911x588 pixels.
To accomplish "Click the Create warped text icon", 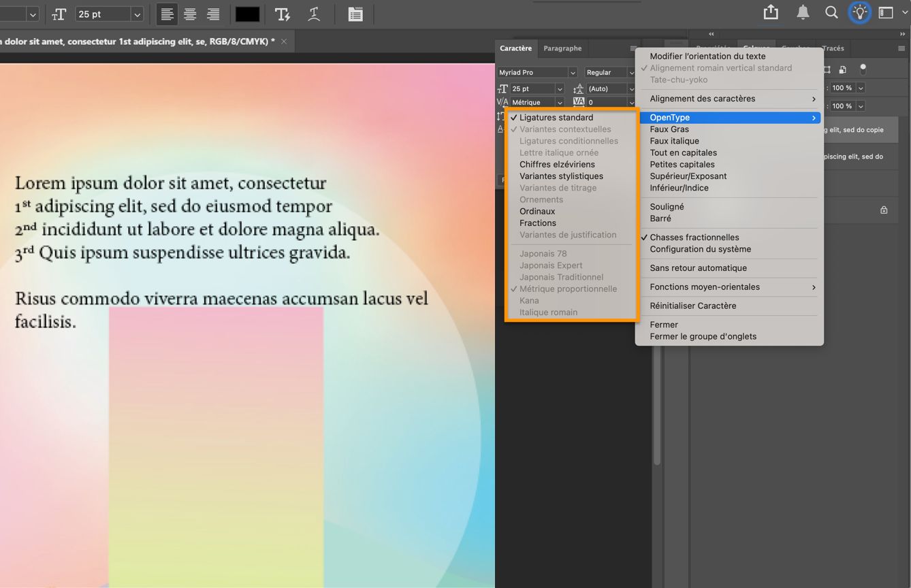I will [x=314, y=14].
